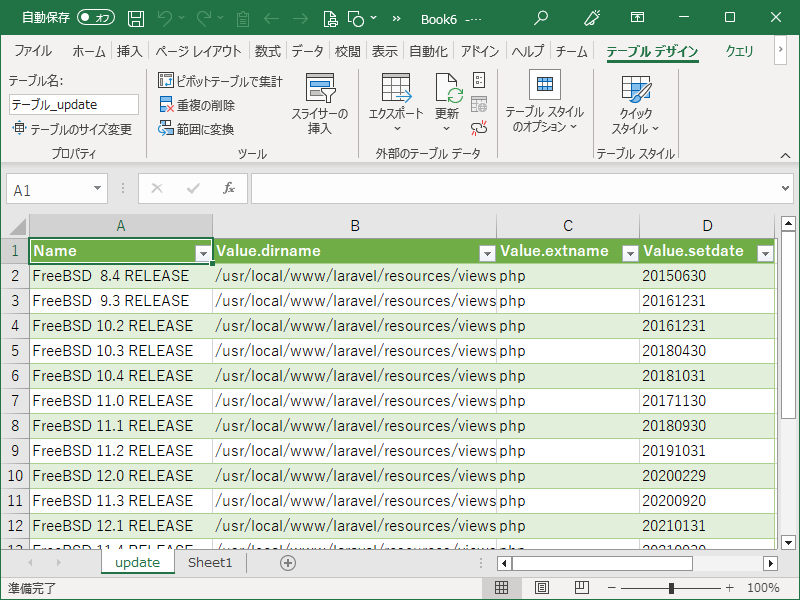Screen dimensions: 800x600
Task: Click the table name input field
Action: coord(73,105)
